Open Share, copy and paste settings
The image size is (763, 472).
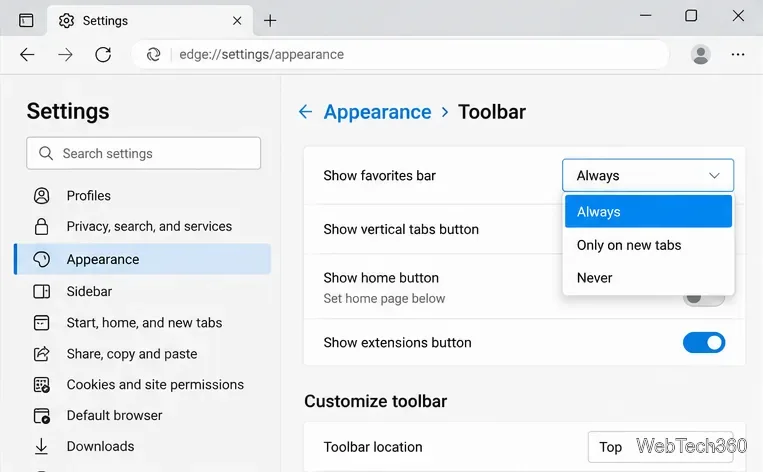coord(132,354)
